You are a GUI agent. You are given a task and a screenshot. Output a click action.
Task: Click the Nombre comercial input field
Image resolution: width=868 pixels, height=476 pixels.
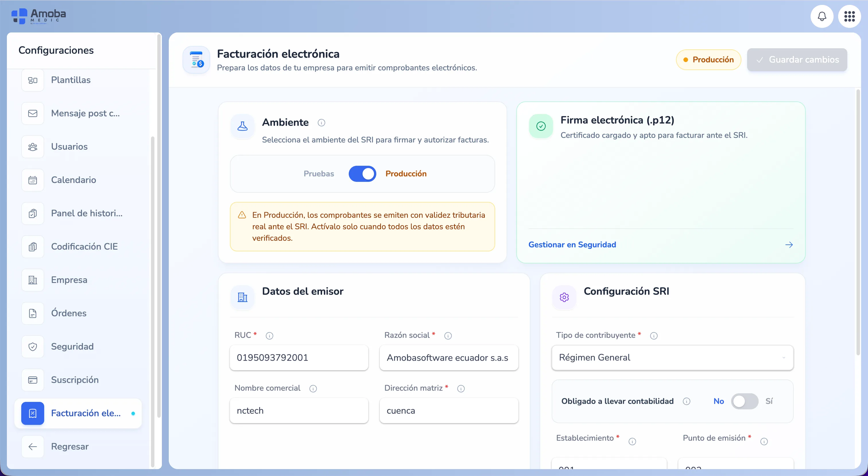click(x=299, y=411)
